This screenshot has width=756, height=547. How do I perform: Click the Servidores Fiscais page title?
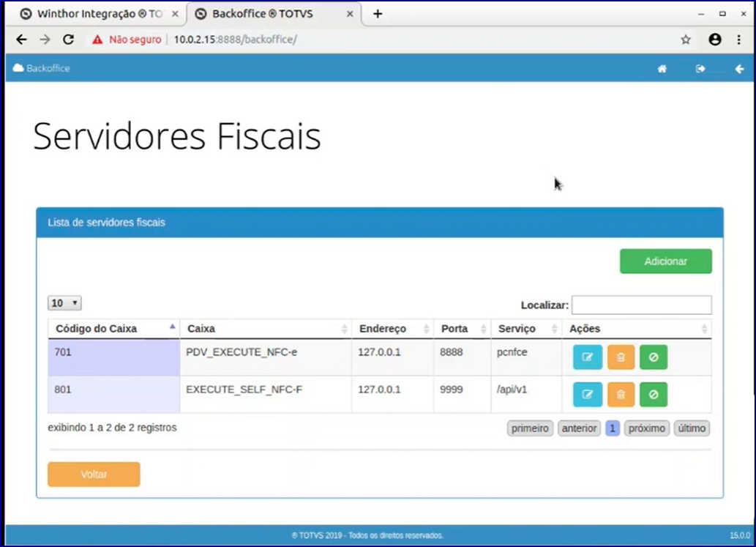click(177, 136)
